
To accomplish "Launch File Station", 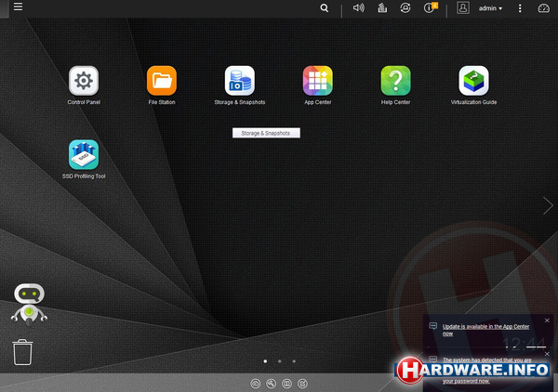I will pos(161,81).
